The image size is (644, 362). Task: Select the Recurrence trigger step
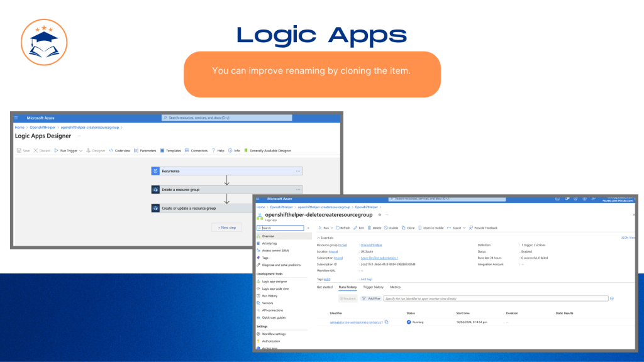pos(226,171)
